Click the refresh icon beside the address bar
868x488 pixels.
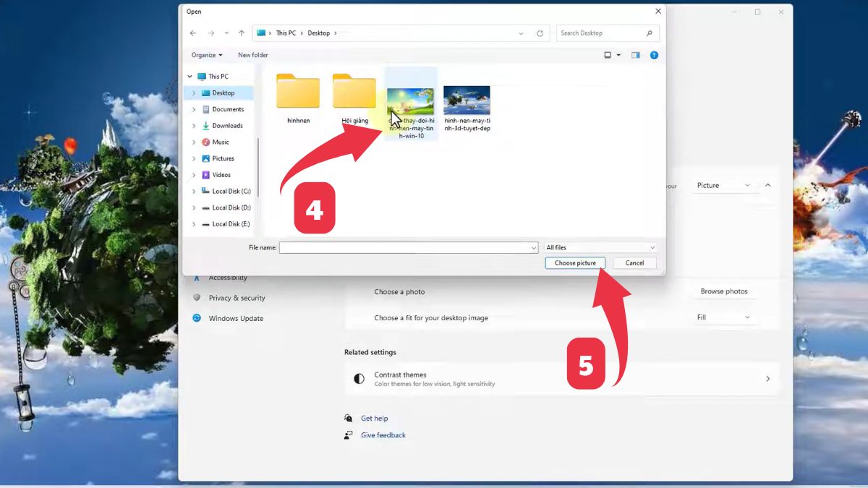[x=540, y=33]
